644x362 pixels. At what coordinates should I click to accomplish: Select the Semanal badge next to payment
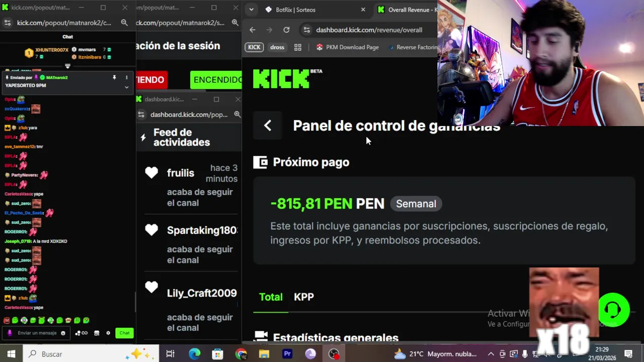416,204
